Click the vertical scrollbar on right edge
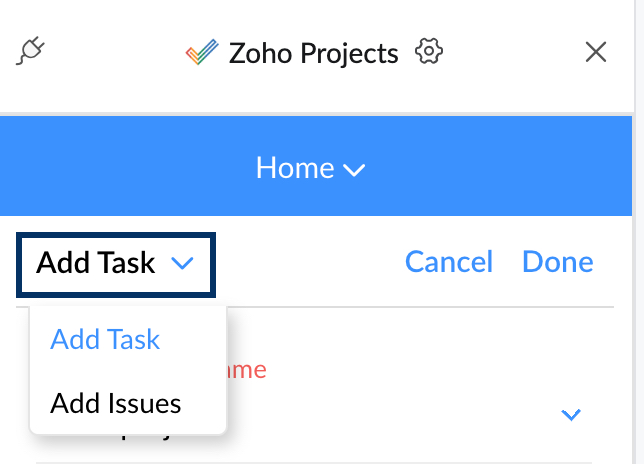This screenshot has height=464, width=644. point(638,232)
